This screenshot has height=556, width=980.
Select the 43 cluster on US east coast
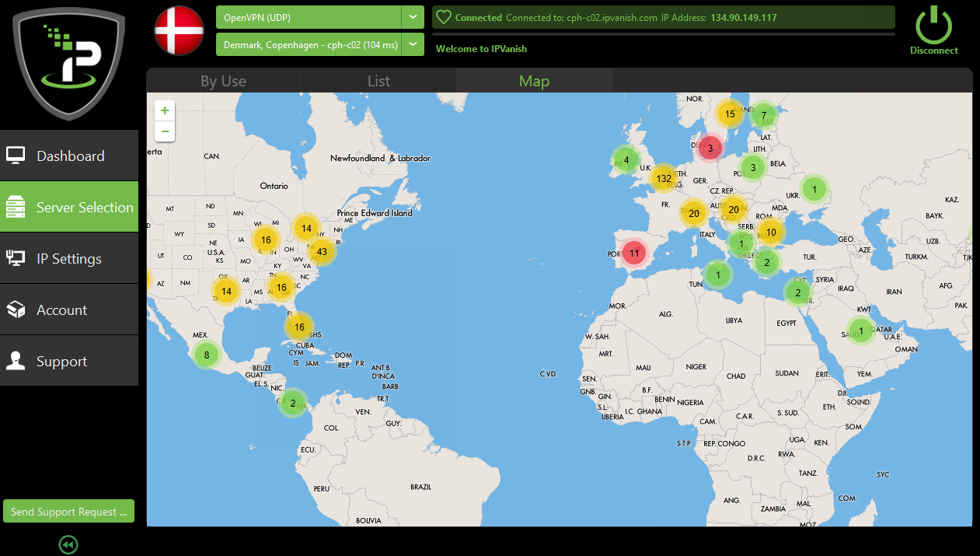point(322,251)
